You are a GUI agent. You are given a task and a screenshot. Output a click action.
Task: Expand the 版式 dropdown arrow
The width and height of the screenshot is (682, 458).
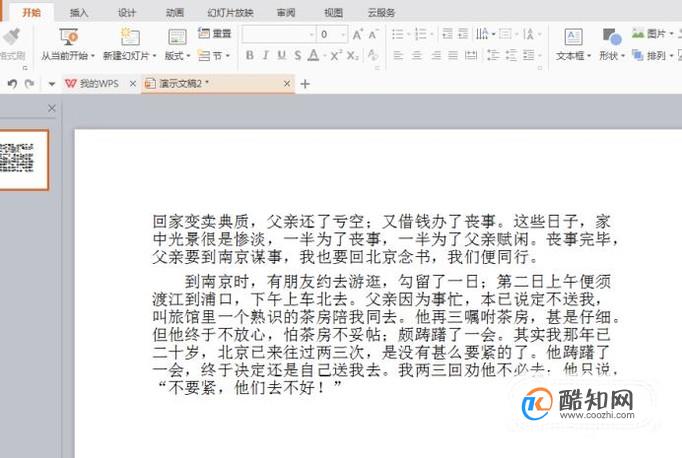tap(188, 56)
